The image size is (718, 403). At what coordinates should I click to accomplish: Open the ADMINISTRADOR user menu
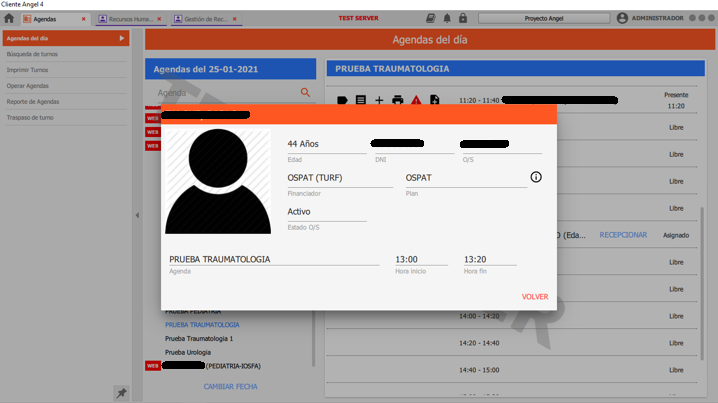point(650,18)
